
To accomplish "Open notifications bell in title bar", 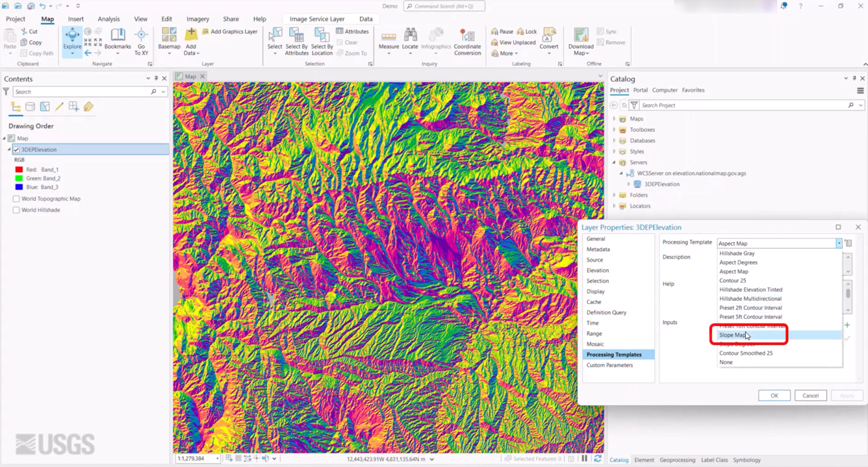I will (x=784, y=6).
